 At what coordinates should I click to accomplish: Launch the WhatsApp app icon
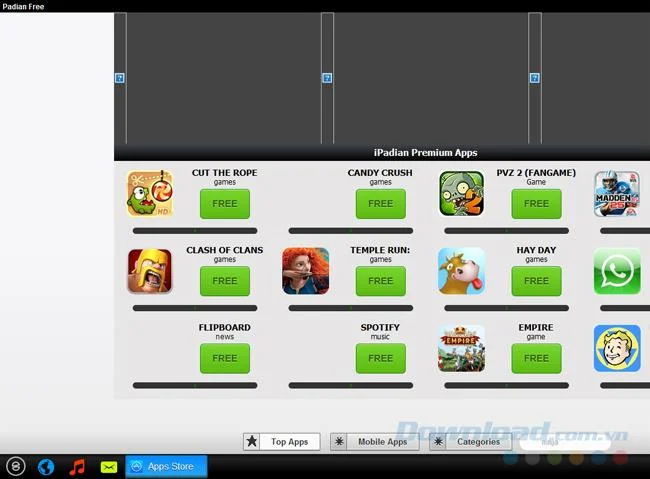click(617, 271)
